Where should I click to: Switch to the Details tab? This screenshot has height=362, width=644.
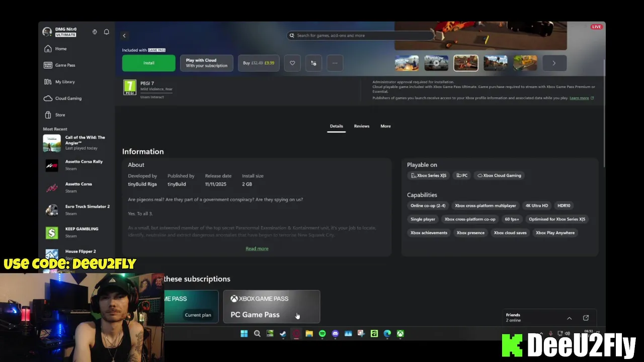click(336, 126)
